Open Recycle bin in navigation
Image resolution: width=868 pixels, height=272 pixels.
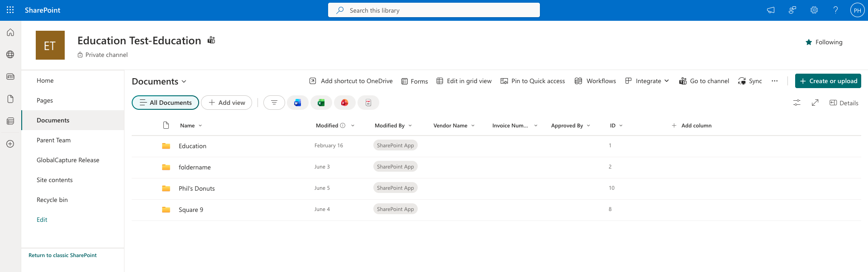coord(73,200)
